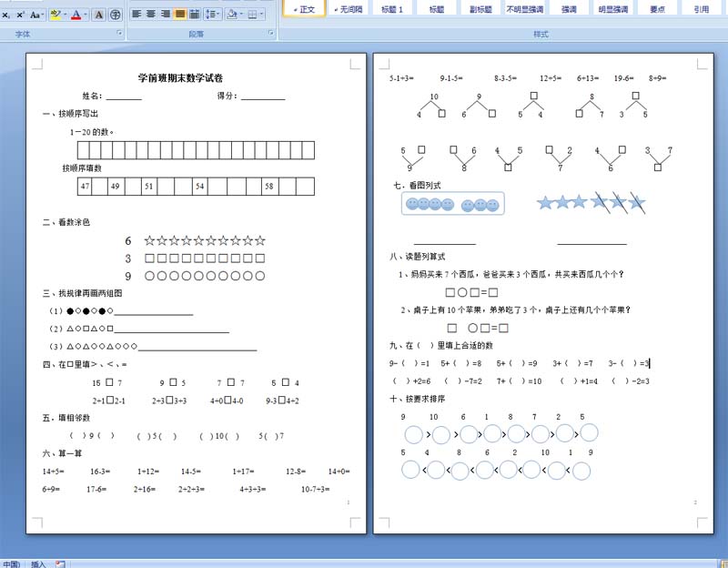The image size is (728, 568).
Task: Click the equation 5-1+3= on page two
Action: coord(401,78)
